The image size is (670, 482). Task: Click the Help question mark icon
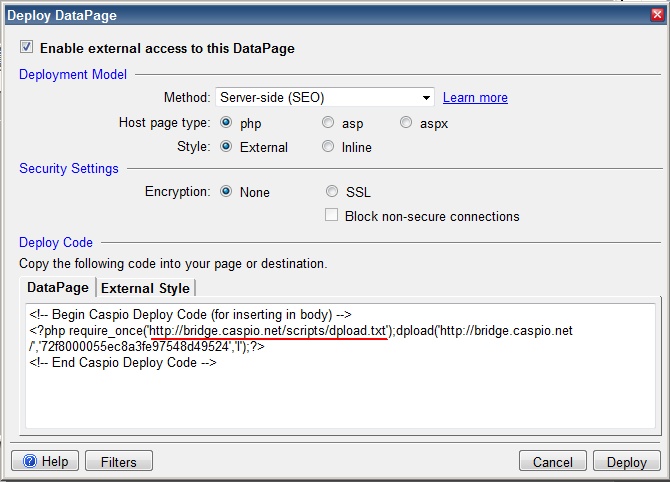tap(30, 461)
